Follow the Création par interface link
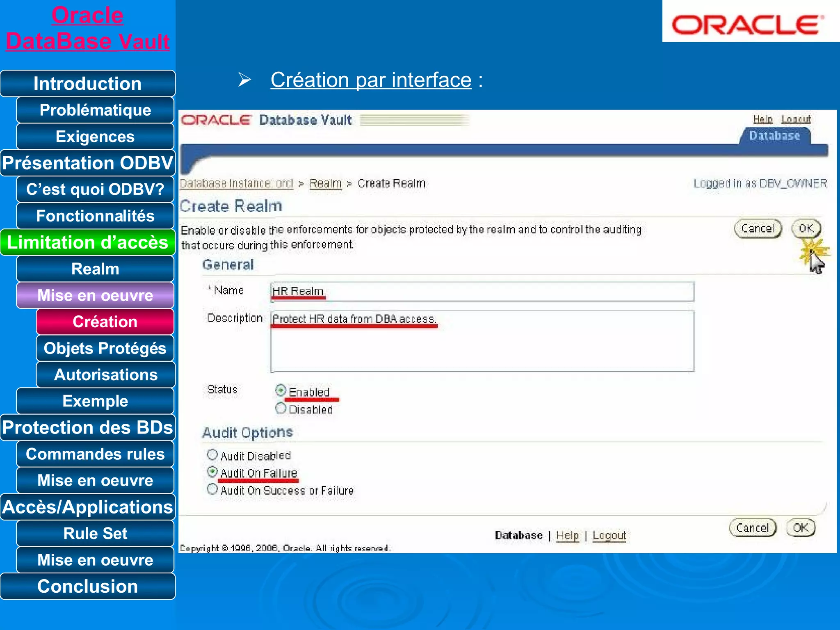840x630 pixels. coord(371,80)
